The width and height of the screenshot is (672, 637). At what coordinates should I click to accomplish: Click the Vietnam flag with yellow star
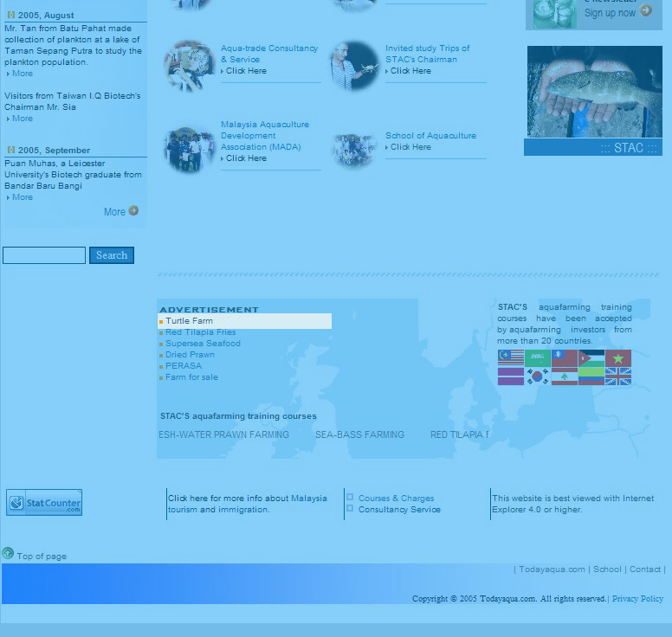click(x=618, y=358)
